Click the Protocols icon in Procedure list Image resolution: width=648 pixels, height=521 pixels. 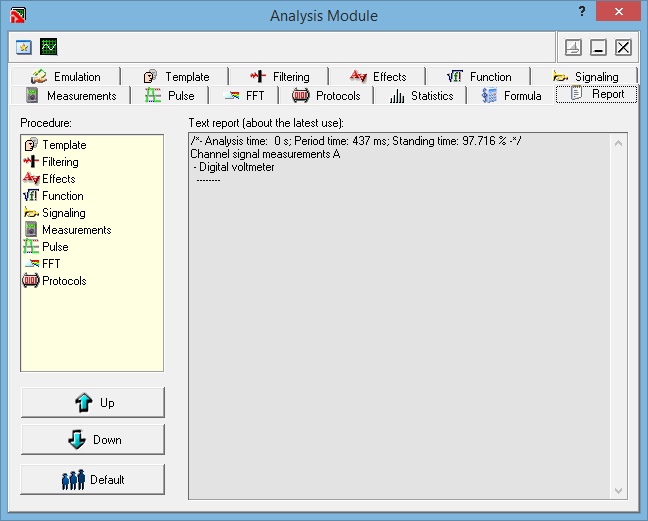point(30,281)
